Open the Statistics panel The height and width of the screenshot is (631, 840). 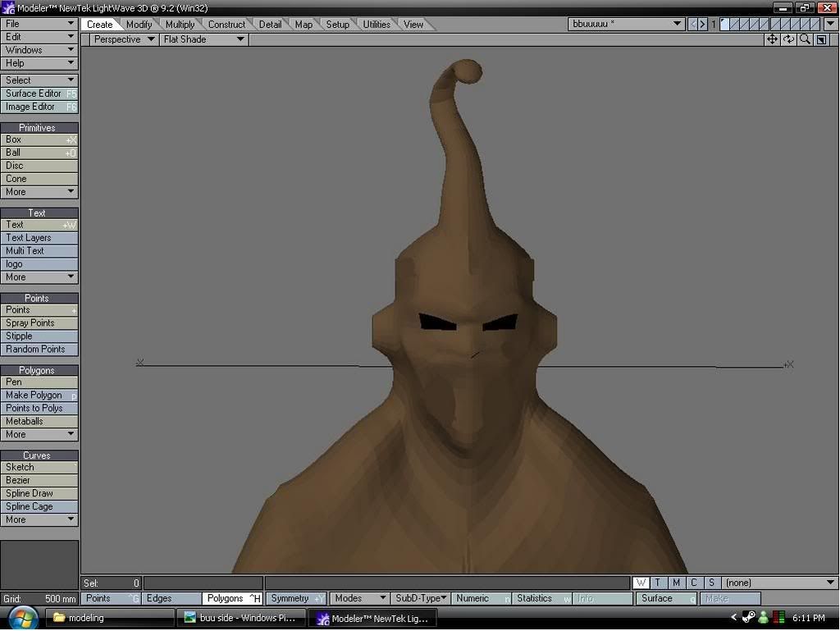(x=542, y=598)
